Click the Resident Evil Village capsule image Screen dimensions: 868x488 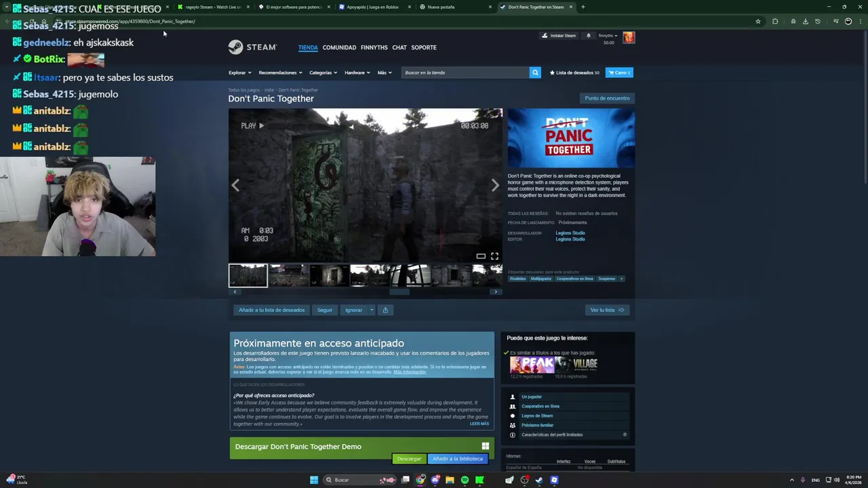(x=578, y=365)
